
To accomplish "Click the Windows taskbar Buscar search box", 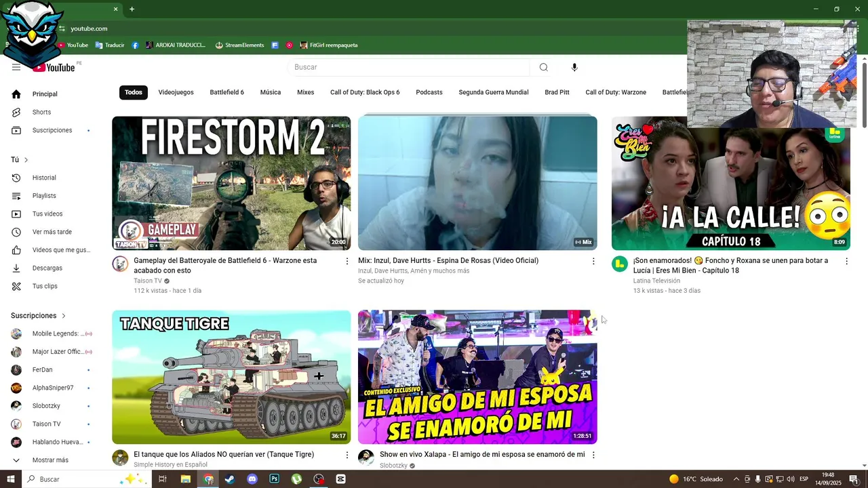I will point(87,479).
